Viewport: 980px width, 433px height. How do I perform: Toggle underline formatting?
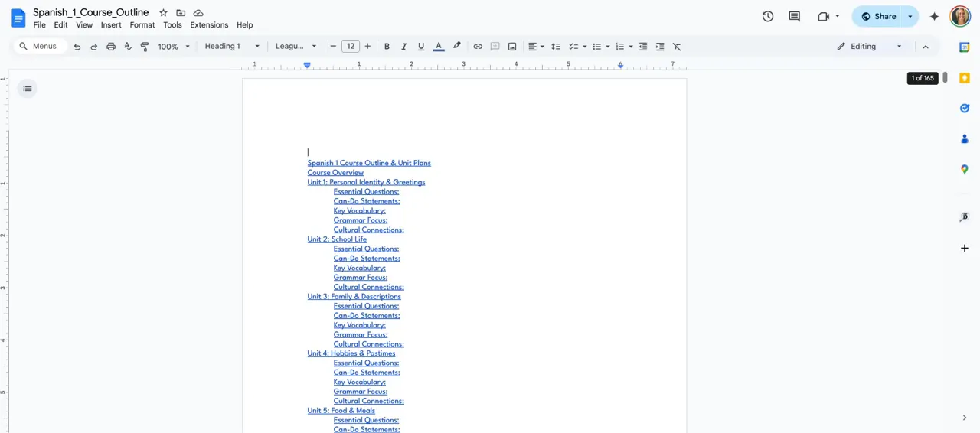(x=421, y=47)
